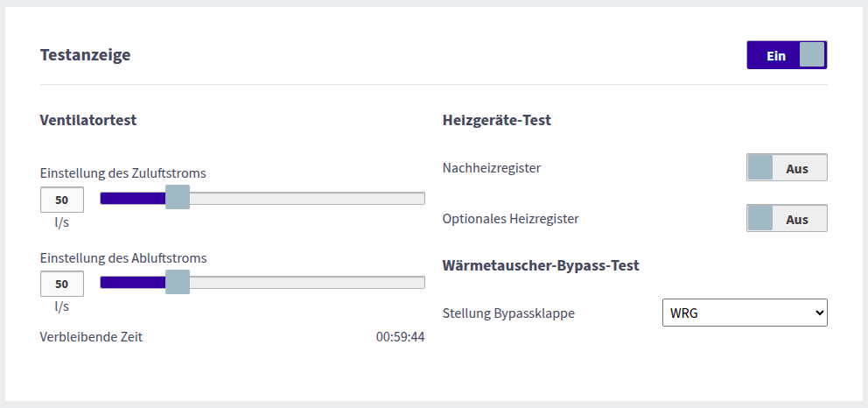Switch on the Optionales Heizregister toggle

coord(786,219)
